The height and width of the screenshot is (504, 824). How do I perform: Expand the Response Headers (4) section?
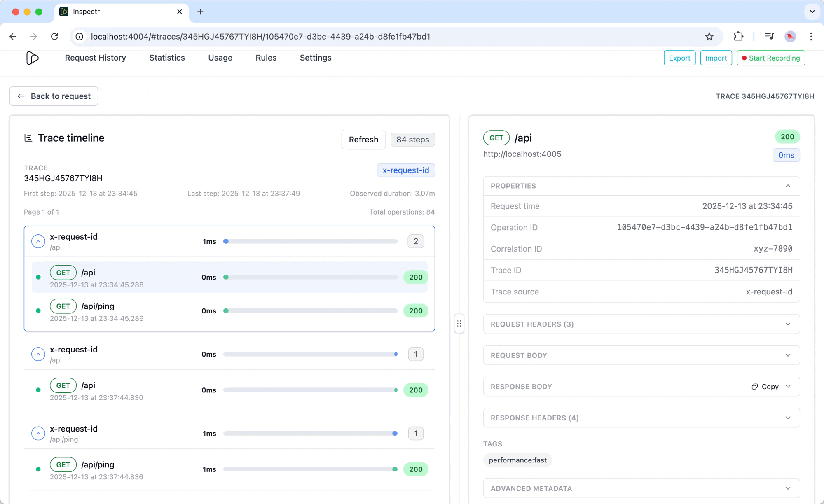click(x=788, y=418)
